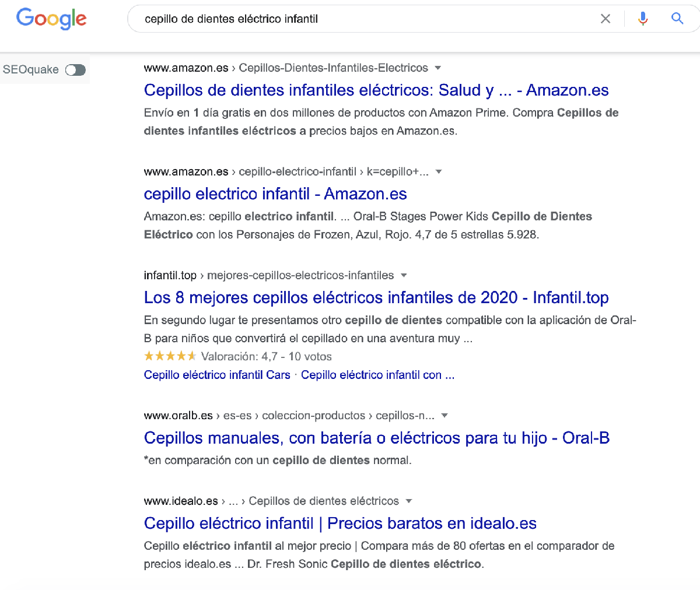Screen dimensions: 700x590
Task: Expand the Infantil.top result options arrow
Action: 404,275
